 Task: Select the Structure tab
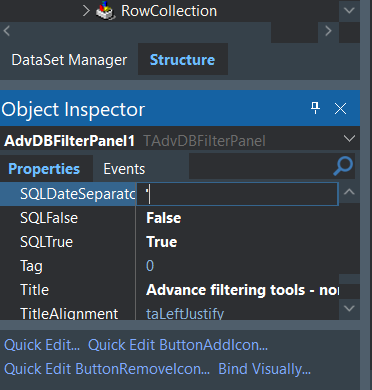pos(182,60)
